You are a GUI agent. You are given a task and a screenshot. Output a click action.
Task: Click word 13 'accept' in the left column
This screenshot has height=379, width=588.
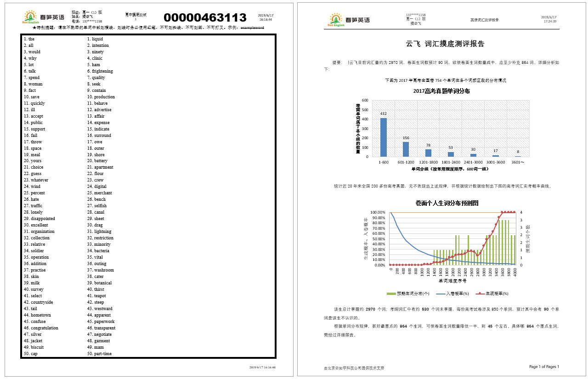(34, 116)
